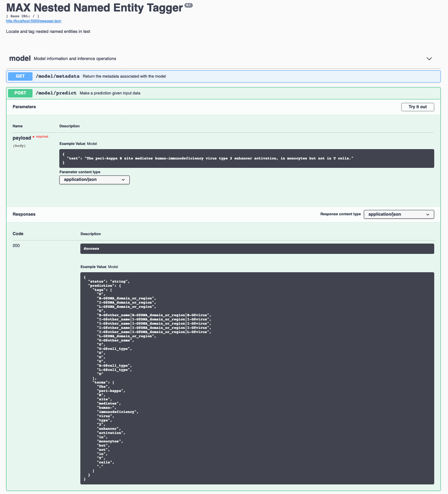448x494 pixels.
Task: Switch response view to Model tab
Action: 113,267
